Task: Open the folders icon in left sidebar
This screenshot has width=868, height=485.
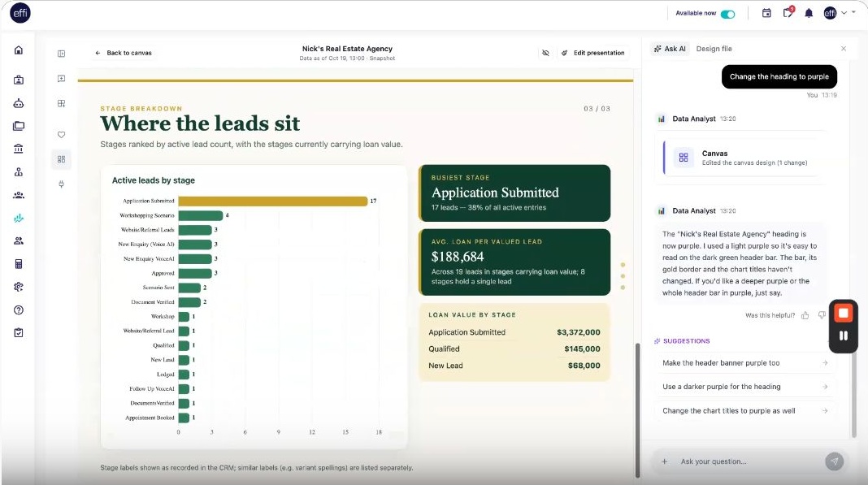Action: point(18,126)
